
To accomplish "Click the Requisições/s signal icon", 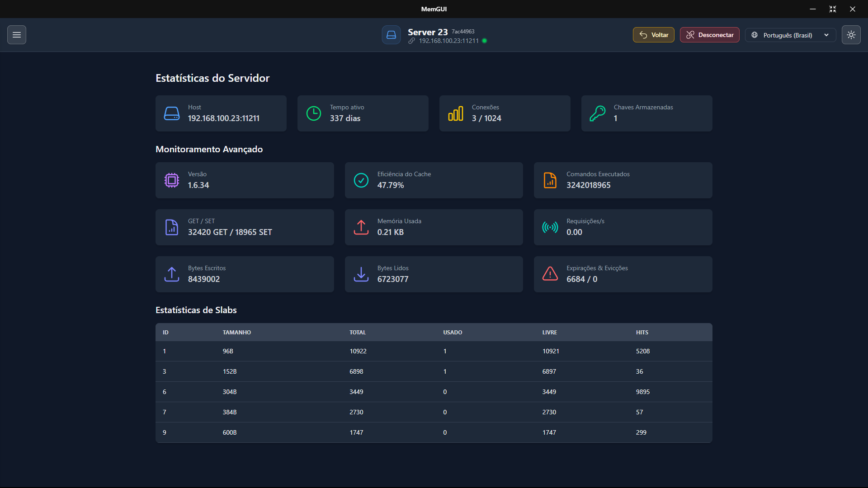I will [x=550, y=227].
